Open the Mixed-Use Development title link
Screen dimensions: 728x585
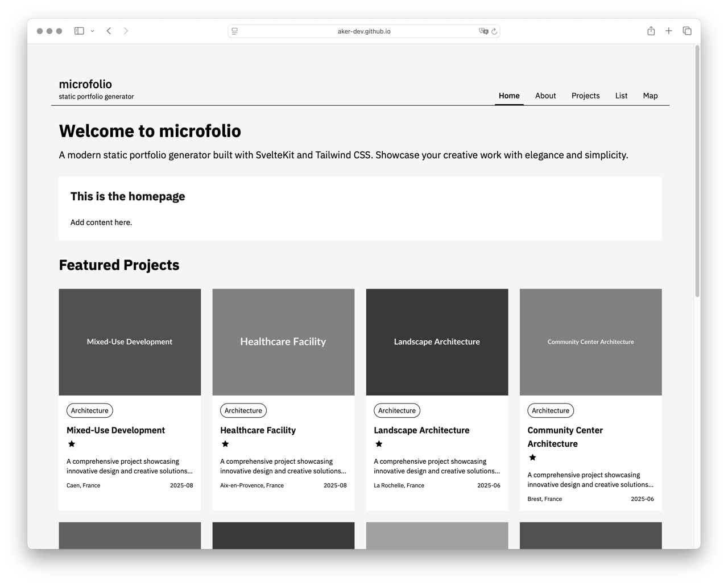(115, 430)
